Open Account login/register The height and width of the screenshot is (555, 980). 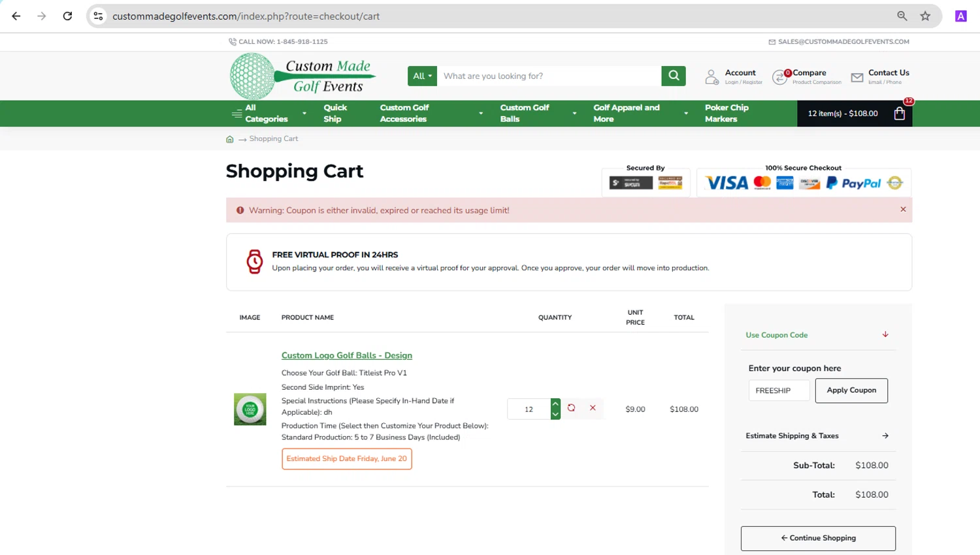(743, 76)
